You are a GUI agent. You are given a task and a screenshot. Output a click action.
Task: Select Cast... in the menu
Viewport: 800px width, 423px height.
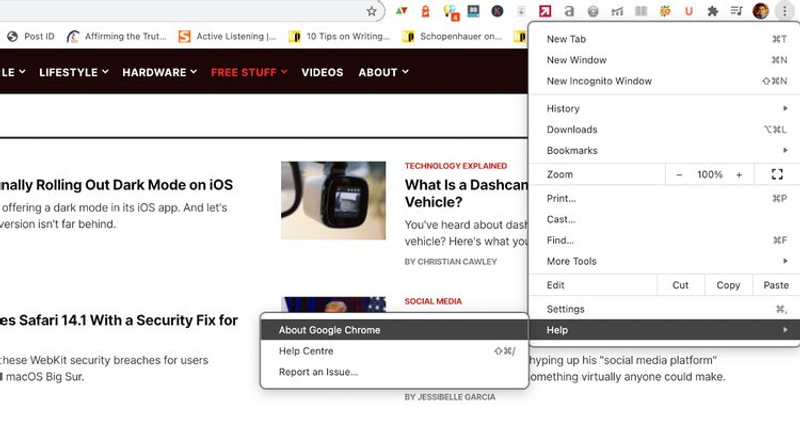coord(665,219)
